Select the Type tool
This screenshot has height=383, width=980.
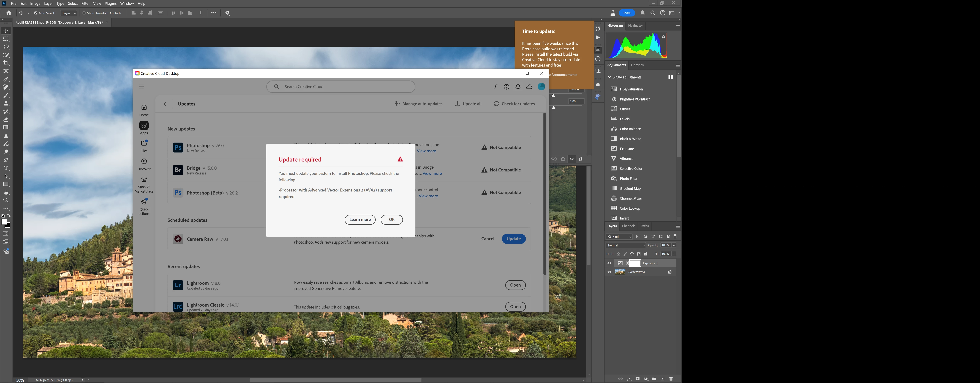[x=6, y=168]
